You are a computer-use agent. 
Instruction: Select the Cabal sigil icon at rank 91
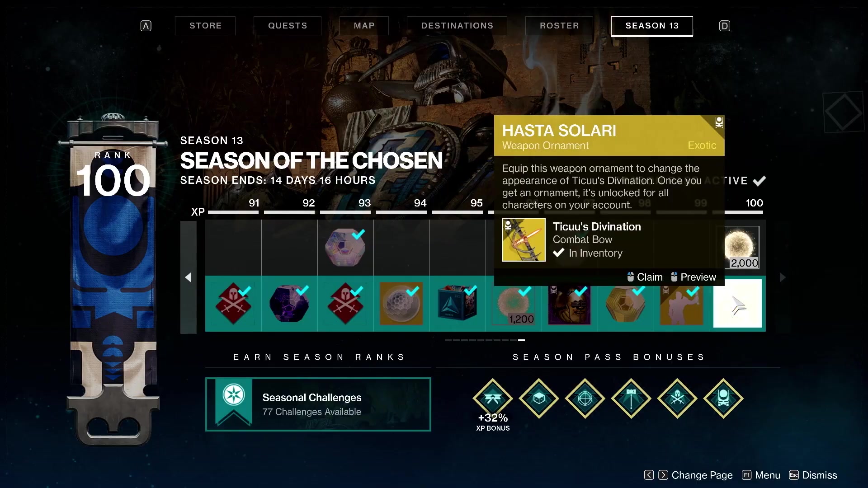232,302
